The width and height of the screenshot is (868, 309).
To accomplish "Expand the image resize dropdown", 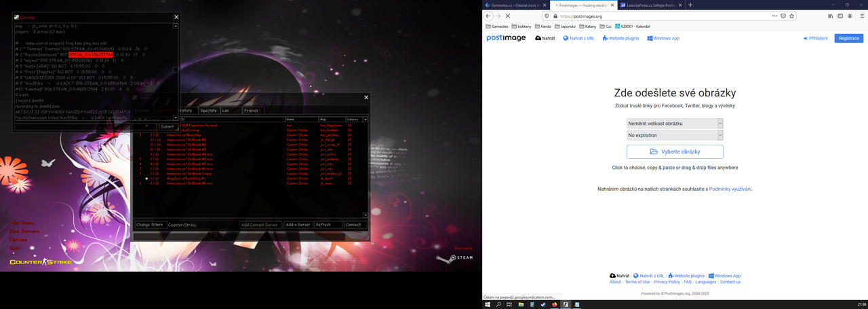I will (x=675, y=124).
